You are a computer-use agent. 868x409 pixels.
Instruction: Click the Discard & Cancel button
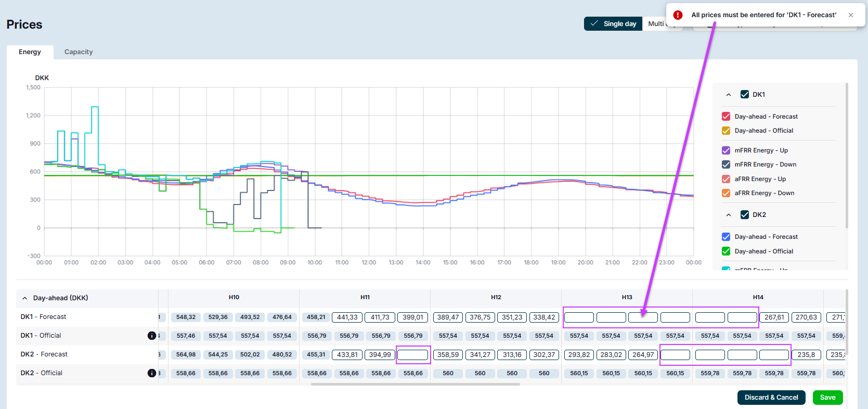point(771,398)
